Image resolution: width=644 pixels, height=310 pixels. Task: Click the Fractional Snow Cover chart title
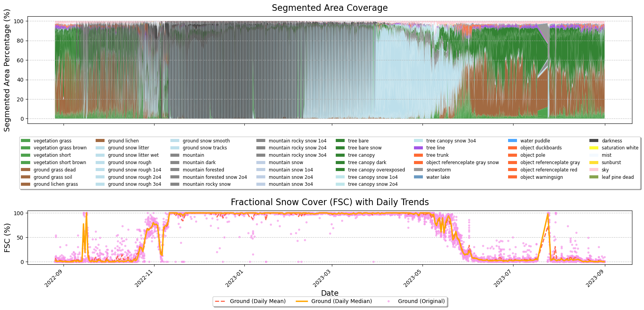pos(330,202)
